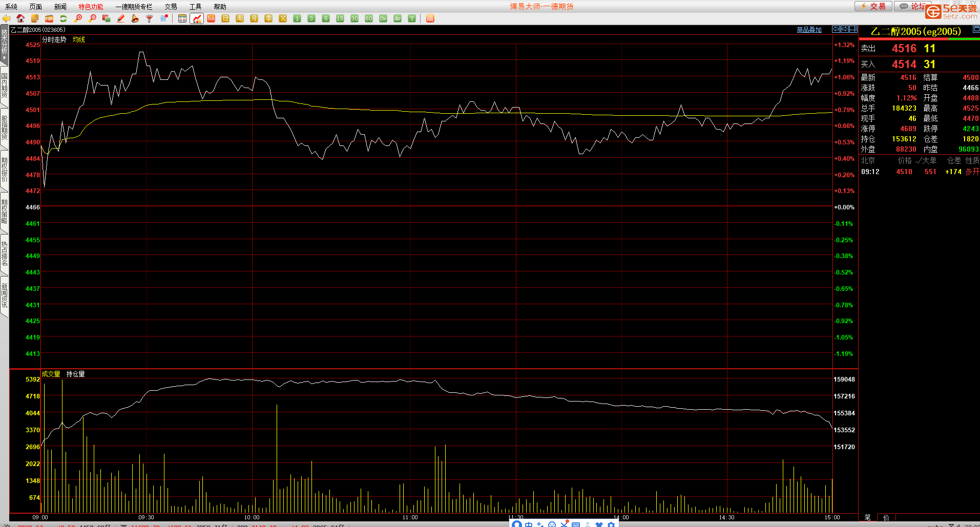This screenshot has width=980, height=527.
Task: Open the quote list table icon
Action: [x=182, y=18]
